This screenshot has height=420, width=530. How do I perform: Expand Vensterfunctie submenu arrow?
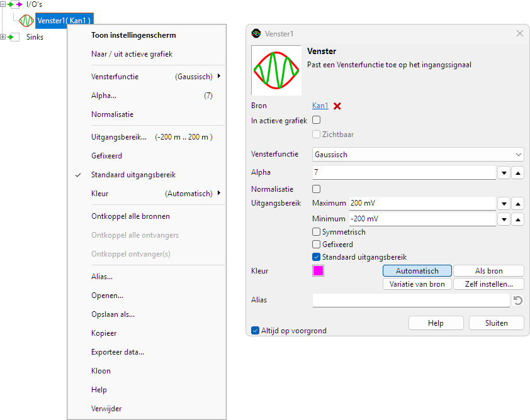point(219,76)
